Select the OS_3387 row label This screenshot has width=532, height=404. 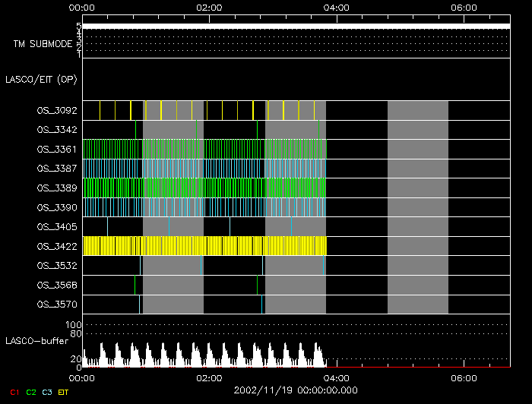[x=57, y=169]
